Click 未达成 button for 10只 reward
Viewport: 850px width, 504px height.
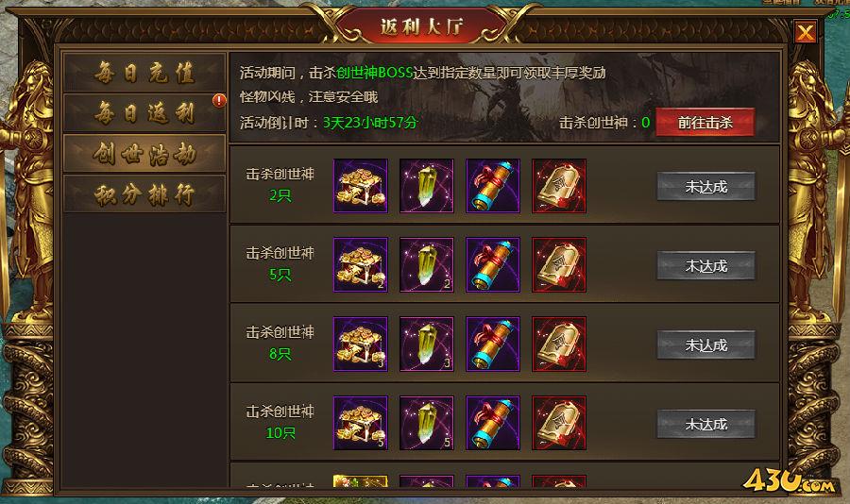[x=705, y=425]
